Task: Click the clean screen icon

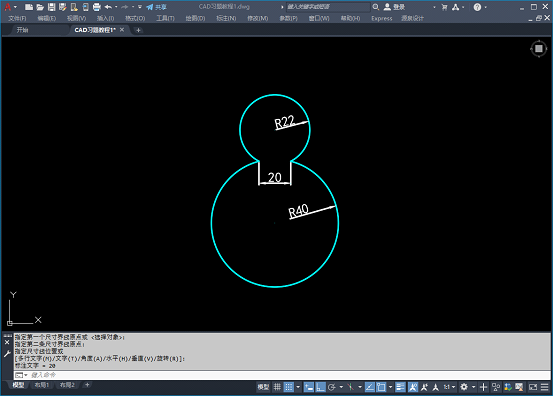Action: (x=533, y=387)
